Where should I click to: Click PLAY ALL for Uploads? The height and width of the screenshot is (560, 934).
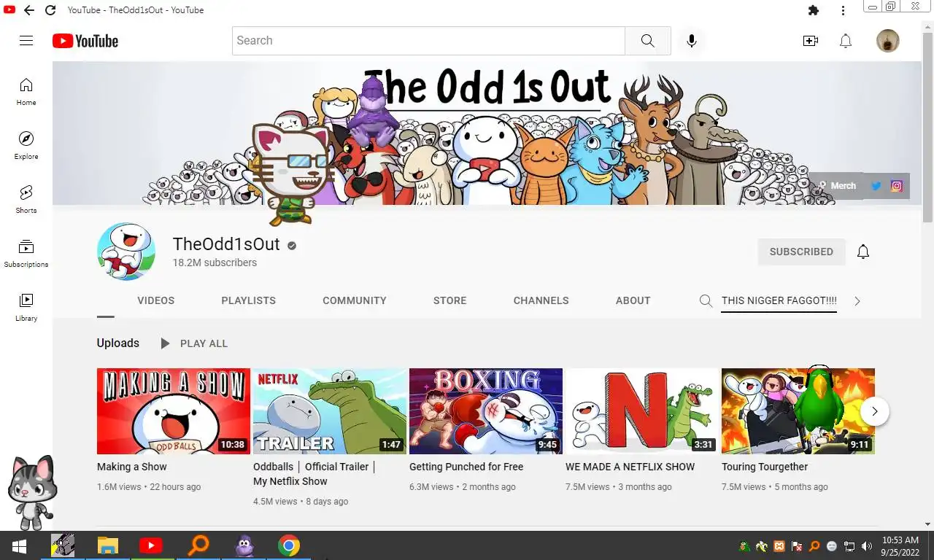tap(194, 343)
